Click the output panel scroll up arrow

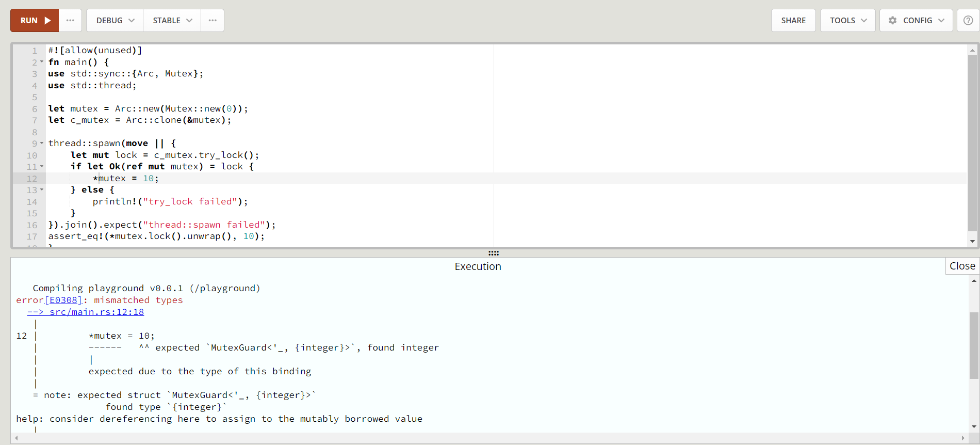pyautogui.click(x=974, y=281)
